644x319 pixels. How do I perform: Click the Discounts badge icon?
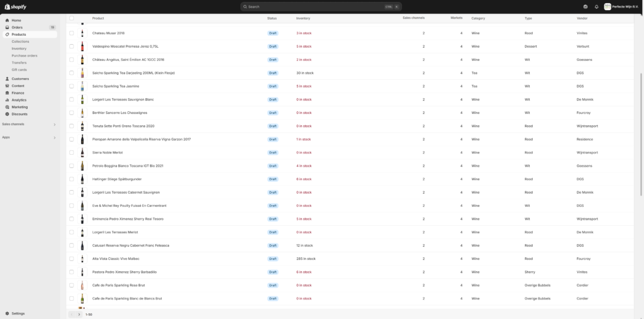(x=7, y=114)
